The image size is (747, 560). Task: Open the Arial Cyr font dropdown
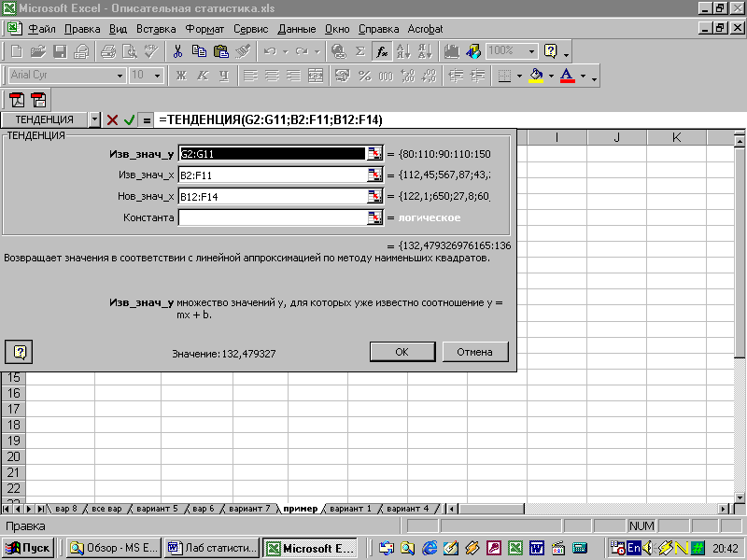tap(120, 76)
